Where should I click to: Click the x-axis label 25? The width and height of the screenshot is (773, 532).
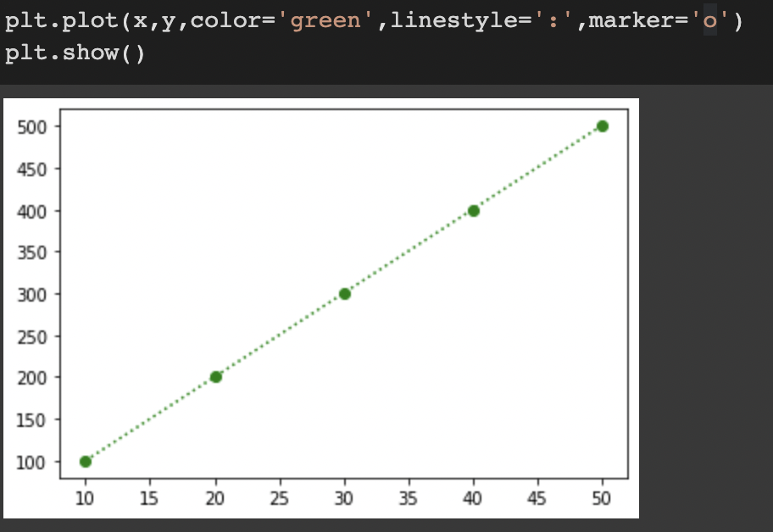coord(279,498)
